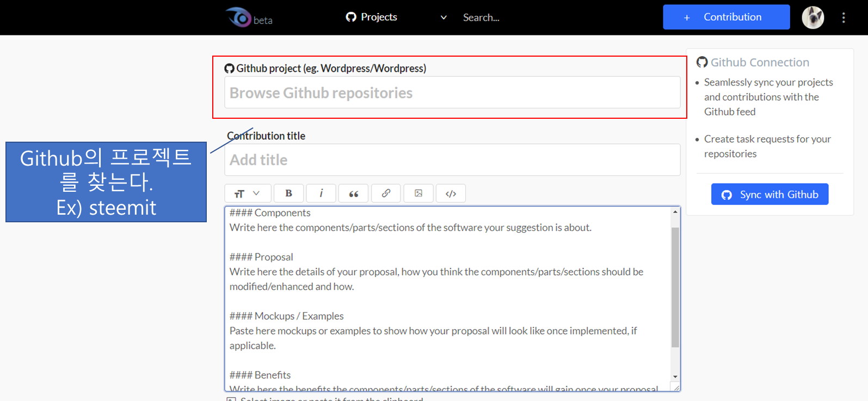Toggle italic formatting in editor toolbar
The width and height of the screenshot is (868, 401).
point(321,193)
